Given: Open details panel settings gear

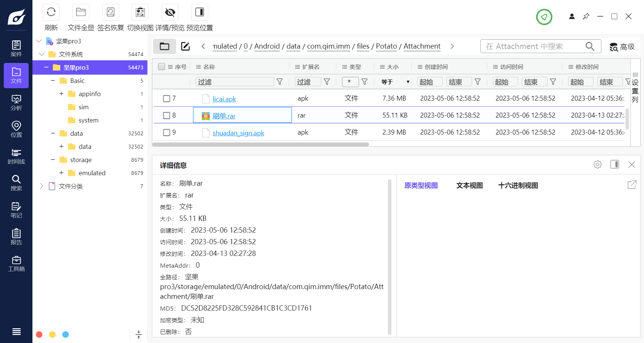Looking at the screenshot, I should point(598,164).
